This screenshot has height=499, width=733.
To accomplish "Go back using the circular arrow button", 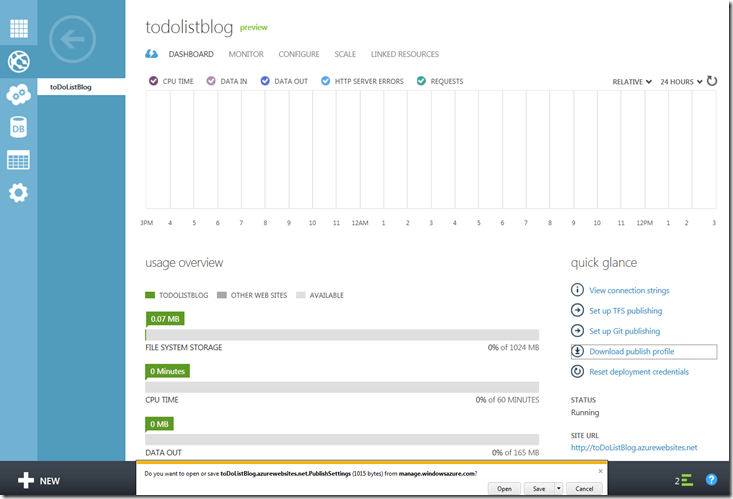I will (x=72, y=39).
